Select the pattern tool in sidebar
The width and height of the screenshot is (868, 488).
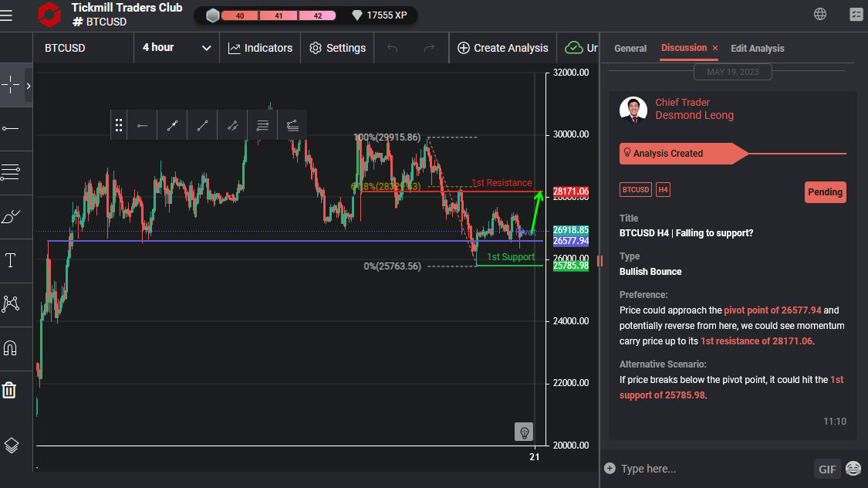11,303
